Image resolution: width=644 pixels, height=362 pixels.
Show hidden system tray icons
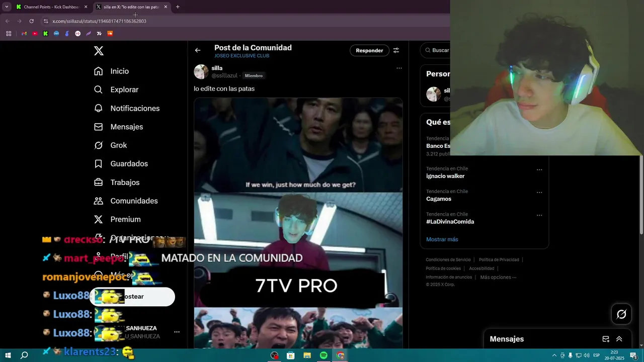pos(554,355)
